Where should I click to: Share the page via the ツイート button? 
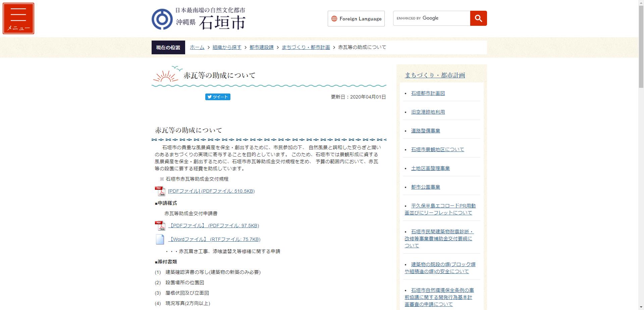click(x=217, y=97)
